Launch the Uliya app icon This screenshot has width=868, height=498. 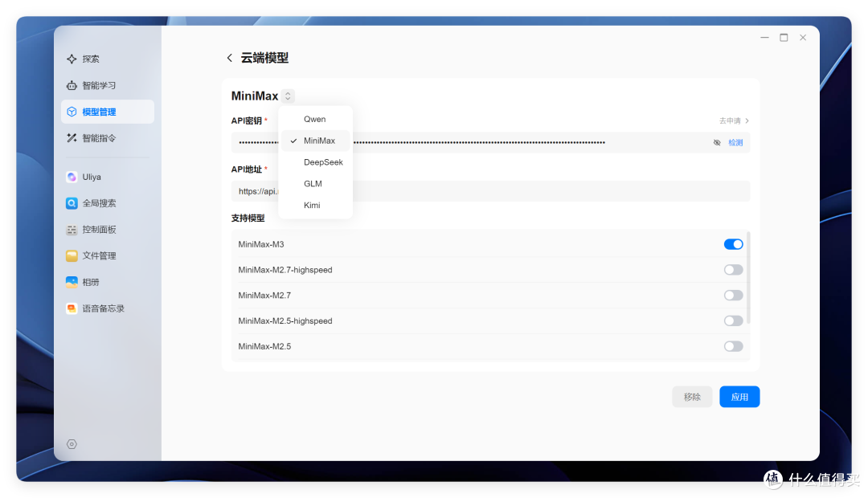(72, 177)
